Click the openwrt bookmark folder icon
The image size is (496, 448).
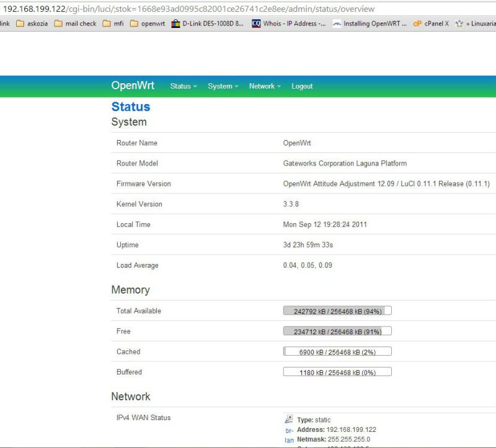coord(134,24)
